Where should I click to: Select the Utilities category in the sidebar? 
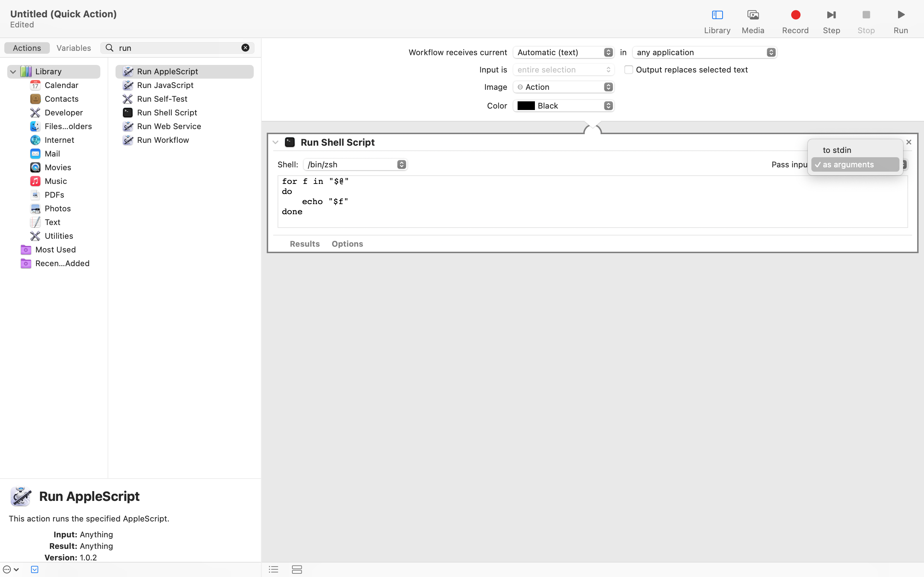(x=59, y=236)
